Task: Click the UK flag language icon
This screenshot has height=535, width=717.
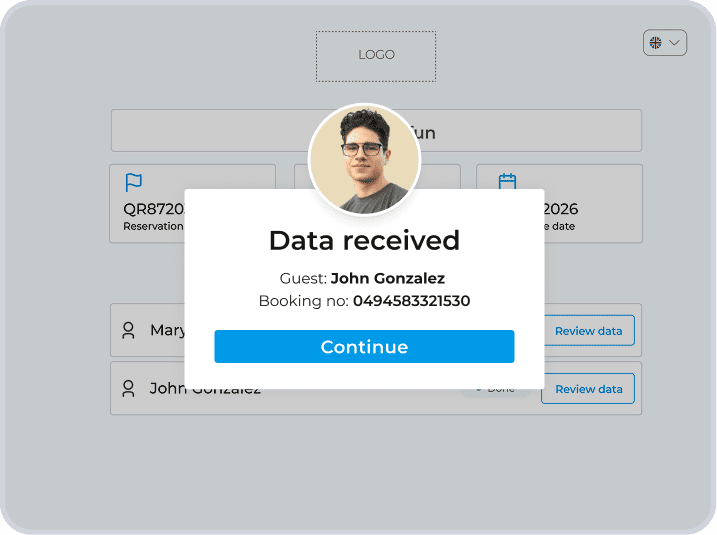Action: [x=655, y=43]
